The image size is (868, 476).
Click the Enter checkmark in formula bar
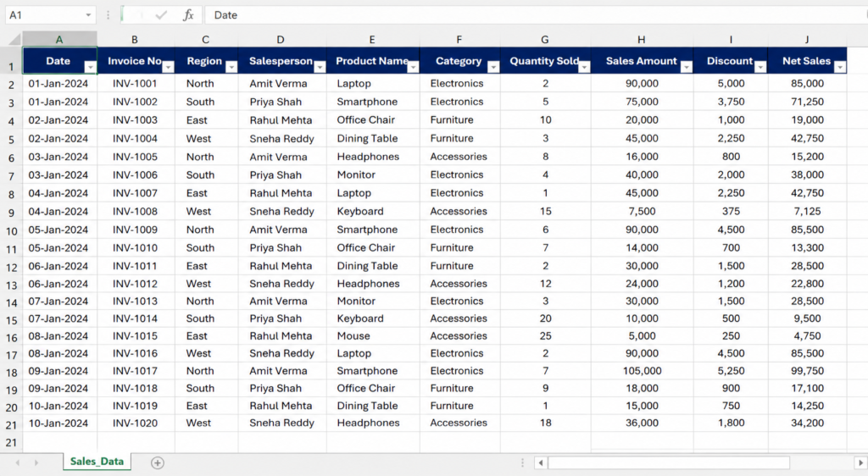[x=161, y=15]
